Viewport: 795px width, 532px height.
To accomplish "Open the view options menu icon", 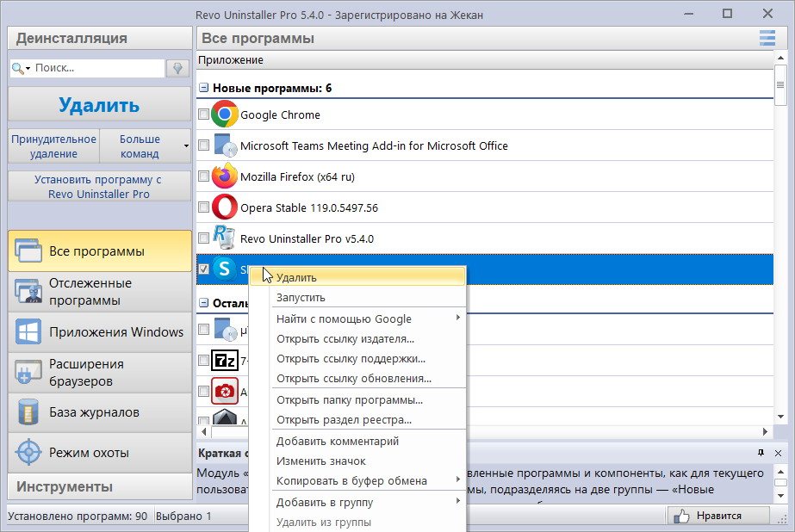I will point(767,38).
